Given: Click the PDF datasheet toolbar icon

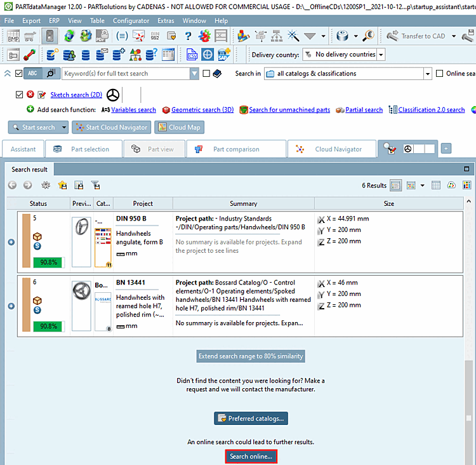Looking at the screenshot, I should coord(102,36).
